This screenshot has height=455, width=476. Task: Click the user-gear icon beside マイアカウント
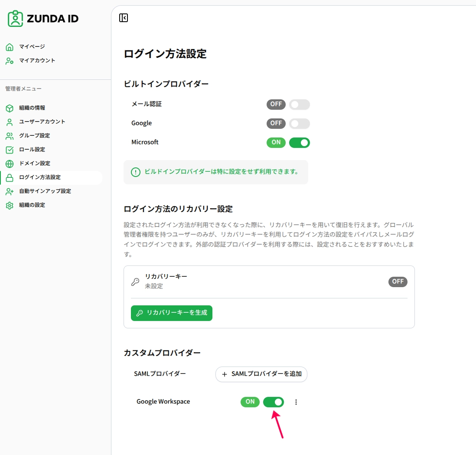pos(10,61)
